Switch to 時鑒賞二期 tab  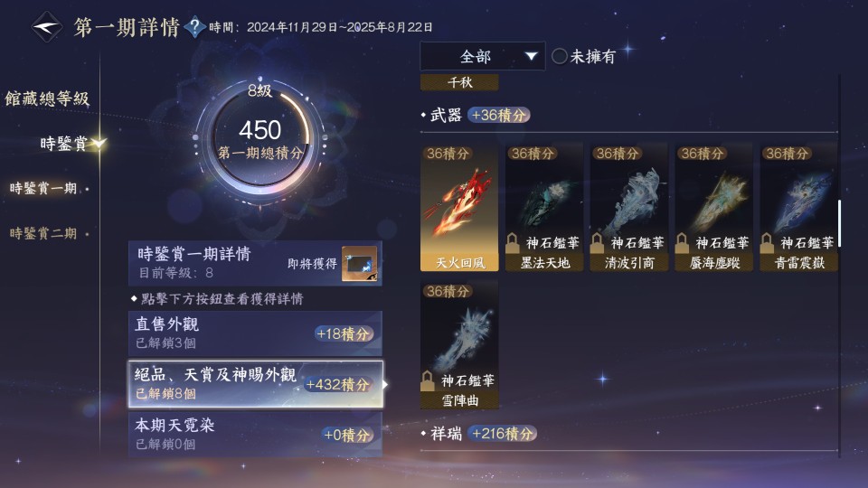(43, 233)
